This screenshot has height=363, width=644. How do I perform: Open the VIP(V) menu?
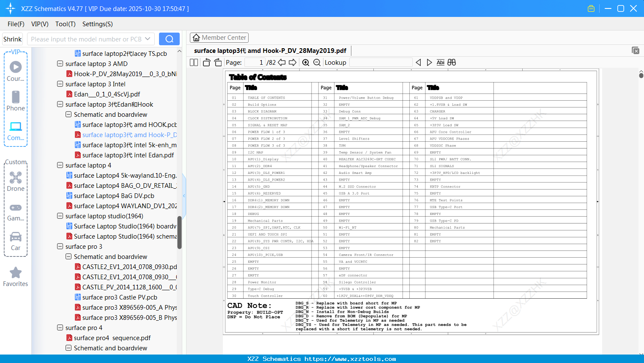(x=40, y=24)
